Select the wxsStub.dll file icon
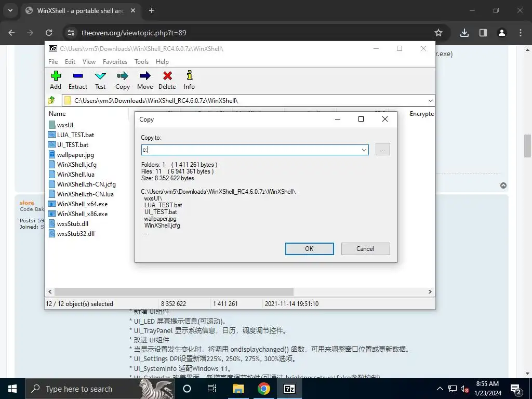This screenshot has height=399, width=532. point(51,223)
